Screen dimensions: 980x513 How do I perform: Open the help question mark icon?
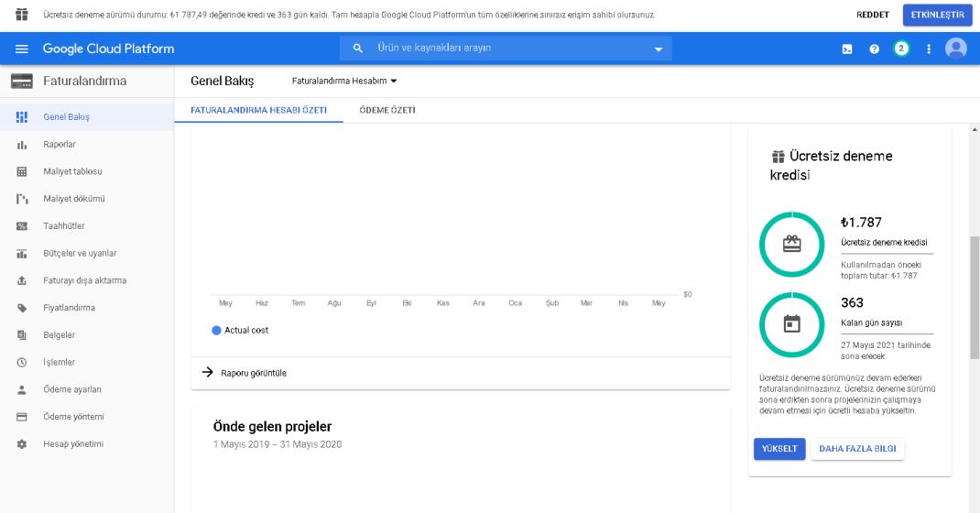[x=874, y=49]
